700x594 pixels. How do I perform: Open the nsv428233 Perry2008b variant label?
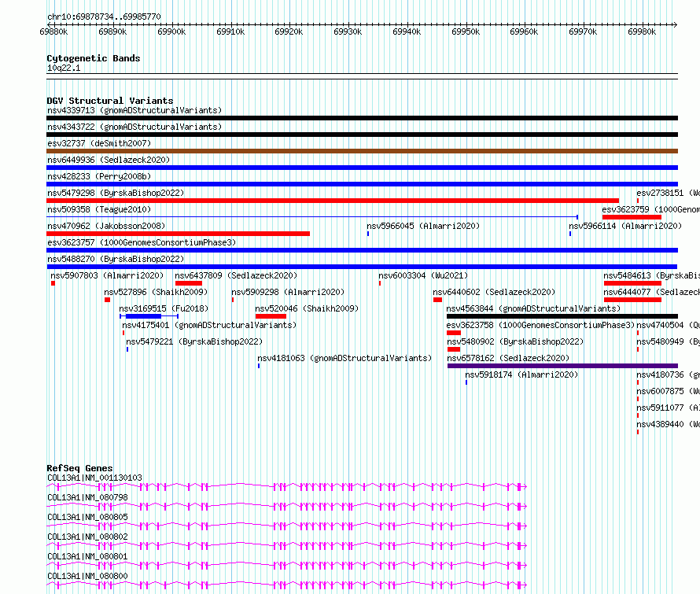[x=99, y=176]
